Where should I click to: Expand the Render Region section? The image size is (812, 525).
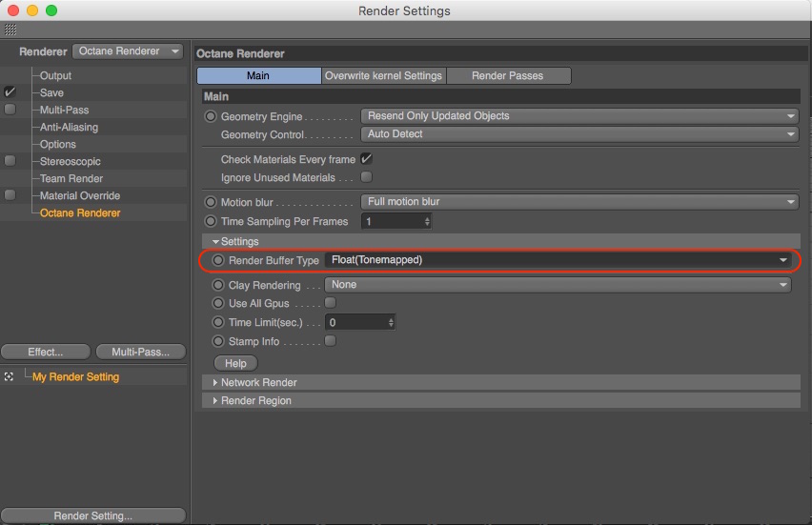pyautogui.click(x=214, y=401)
